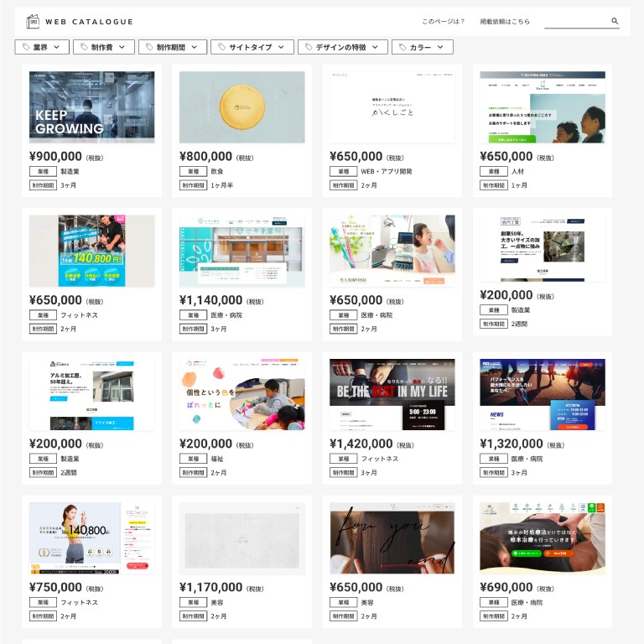Click the tag icon beside 業界
The image size is (644, 644).
click(25, 47)
